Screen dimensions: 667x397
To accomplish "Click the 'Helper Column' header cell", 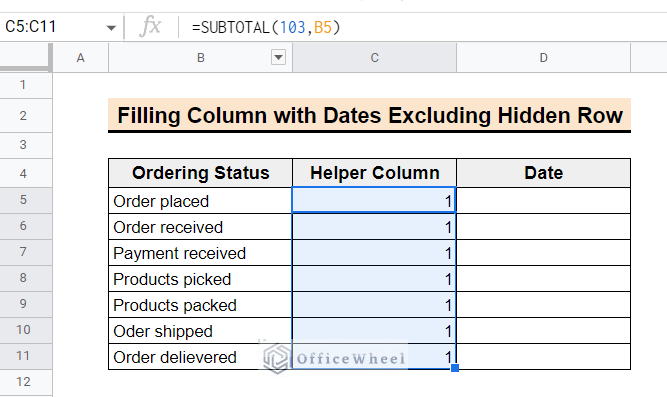I will (374, 173).
